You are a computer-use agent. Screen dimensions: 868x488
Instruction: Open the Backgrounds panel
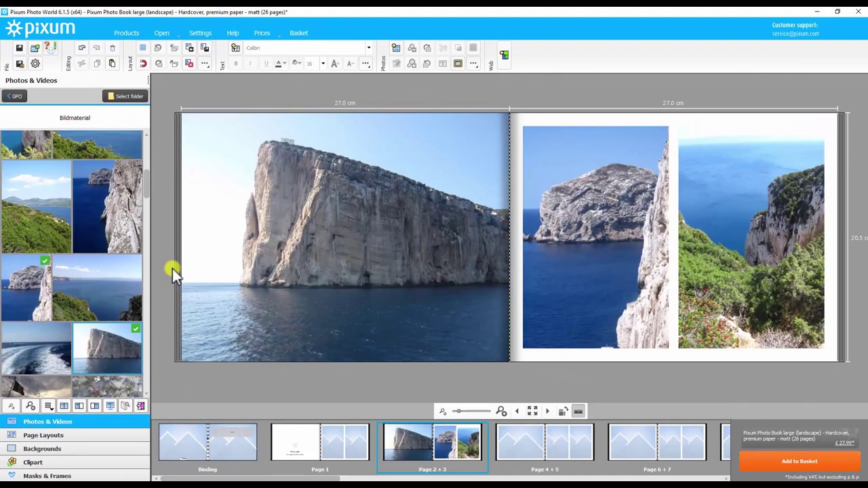tap(75, 449)
